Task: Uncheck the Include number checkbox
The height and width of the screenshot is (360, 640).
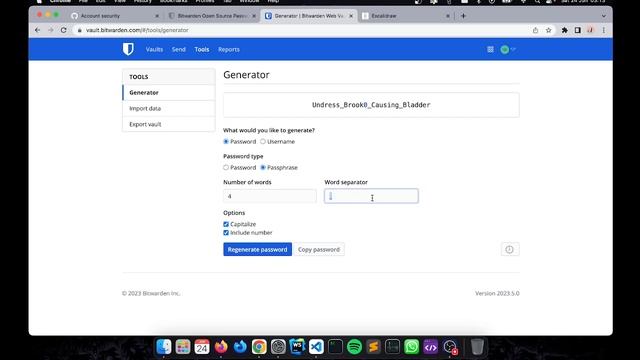Action: tap(226, 233)
